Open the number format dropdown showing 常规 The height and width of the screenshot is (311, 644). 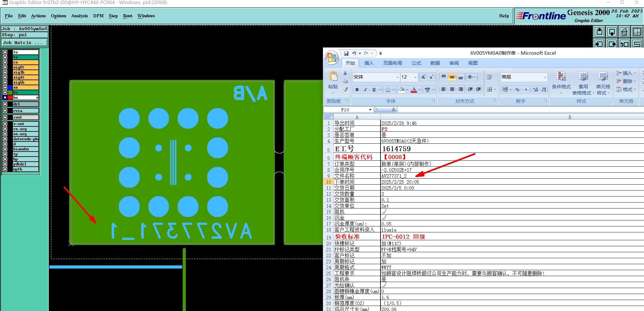545,77
